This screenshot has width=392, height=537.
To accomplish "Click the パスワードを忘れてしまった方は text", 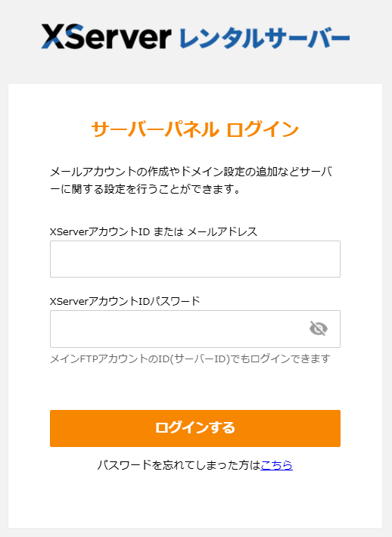I will [179, 465].
